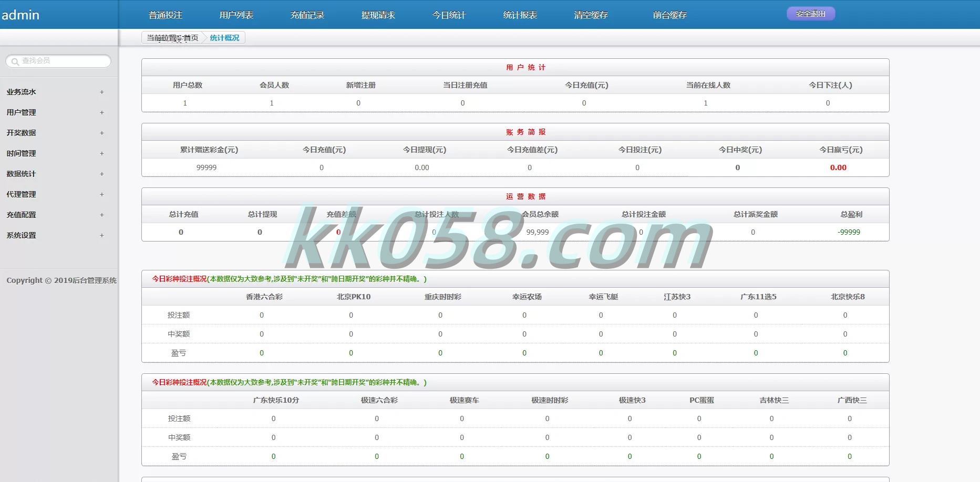The width and height of the screenshot is (980, 482).
Task: Click 前台缓存 in the top bar
Action: (x=670, y=15)
